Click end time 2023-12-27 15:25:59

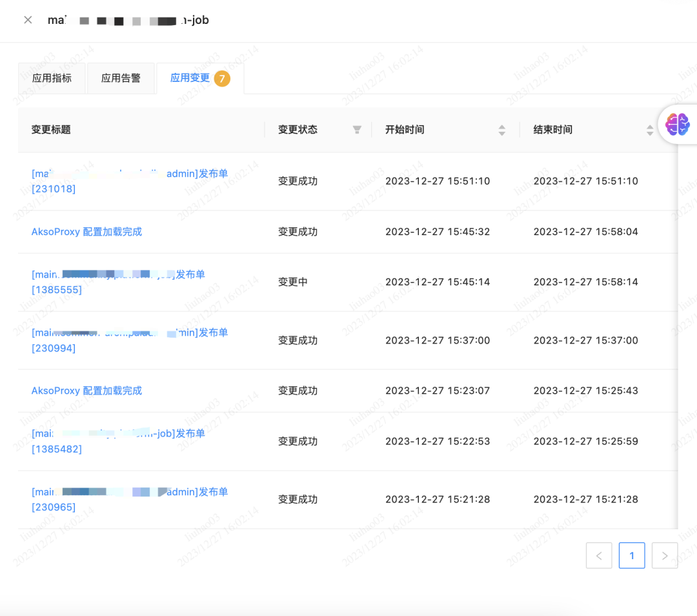coord(586,441)
